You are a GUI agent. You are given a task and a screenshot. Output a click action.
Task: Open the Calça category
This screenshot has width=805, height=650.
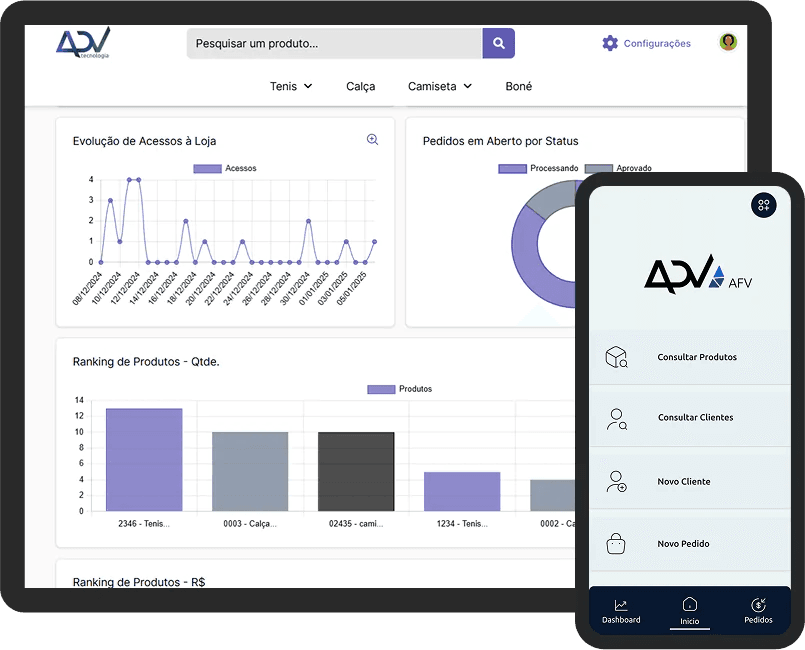(x=360, y=86)
